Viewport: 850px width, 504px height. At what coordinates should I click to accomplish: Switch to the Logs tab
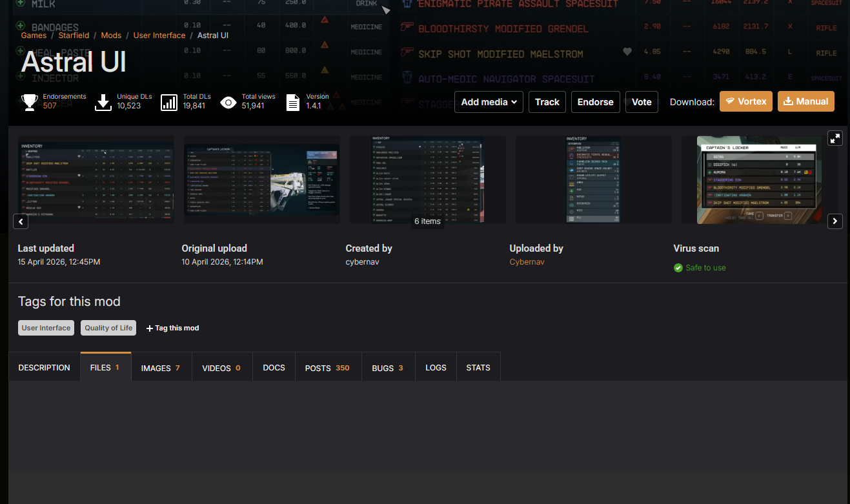(436, 367)
